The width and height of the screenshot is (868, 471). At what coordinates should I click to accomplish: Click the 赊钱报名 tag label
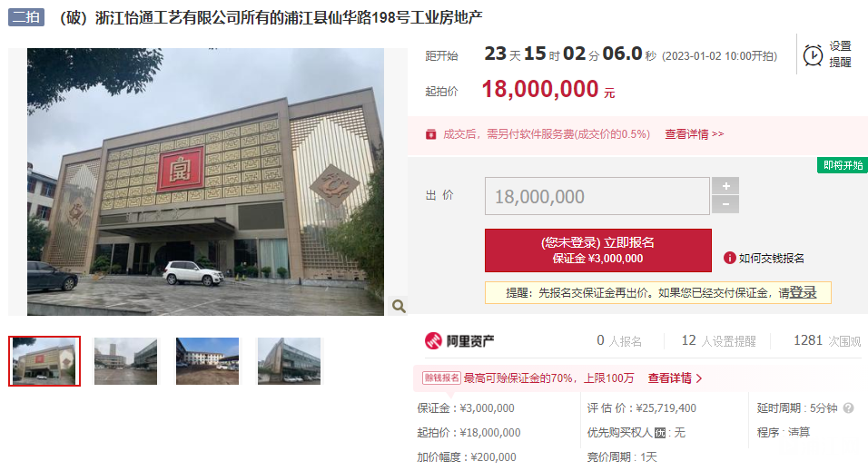pyautogui.click(x=442, y=378)
